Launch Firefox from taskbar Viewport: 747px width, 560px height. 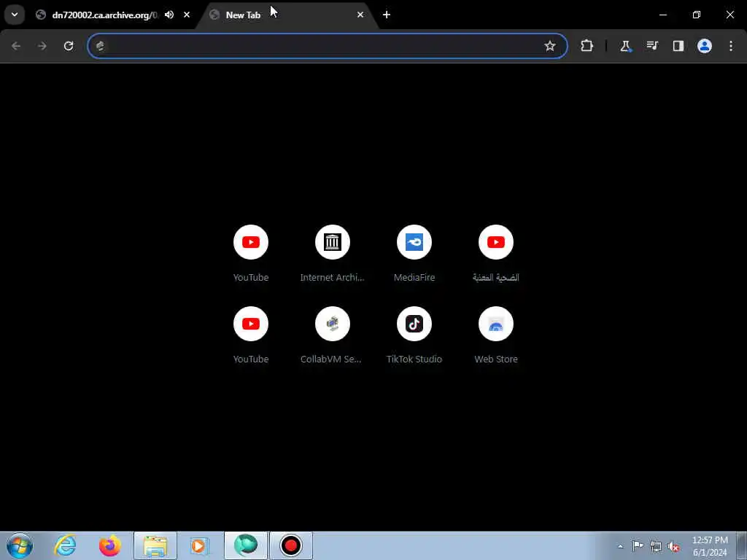point(110,545)
